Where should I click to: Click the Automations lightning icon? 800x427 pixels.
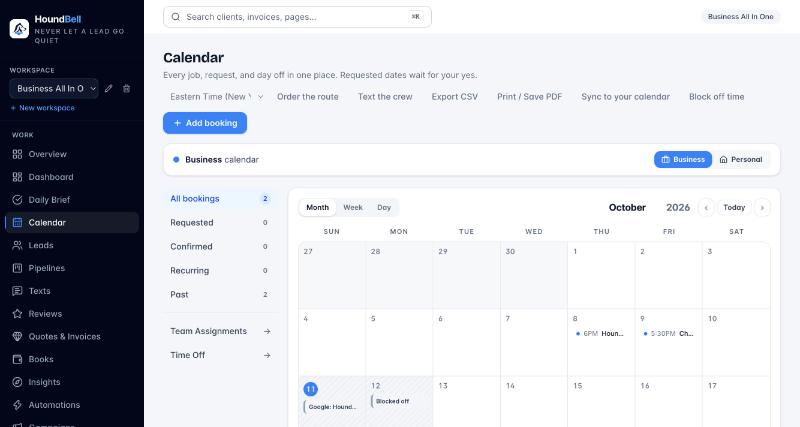tap(17, 405)
